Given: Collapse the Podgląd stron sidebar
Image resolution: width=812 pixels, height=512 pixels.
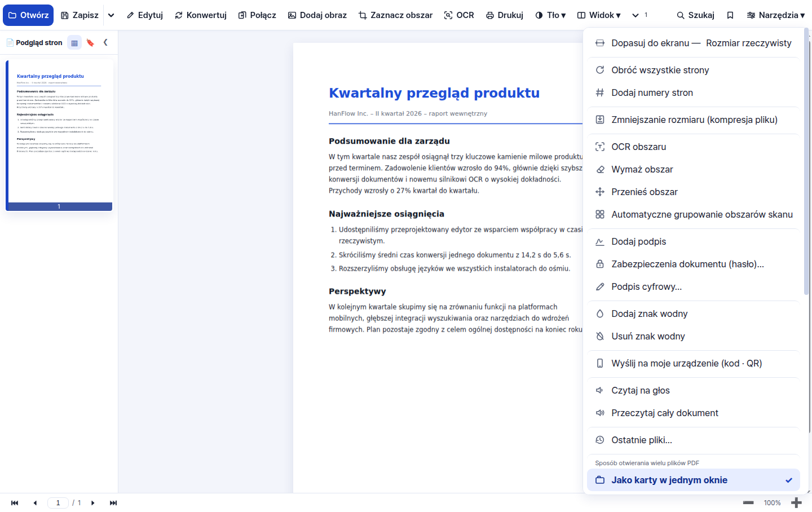Looking at the screenshot, I should coord(105,43).
